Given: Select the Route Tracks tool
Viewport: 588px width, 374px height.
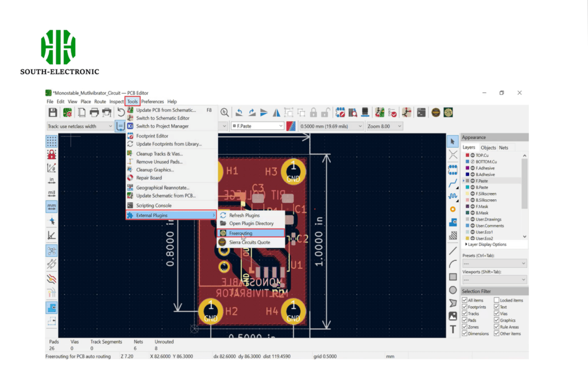Looking at the screenshot, I should point(452,183).
